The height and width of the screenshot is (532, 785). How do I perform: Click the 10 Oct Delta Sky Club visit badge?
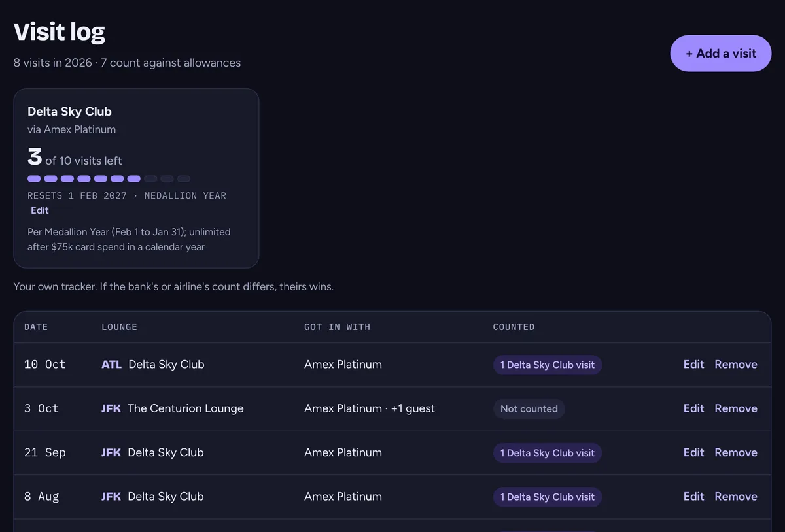click(x=547, y=365)
